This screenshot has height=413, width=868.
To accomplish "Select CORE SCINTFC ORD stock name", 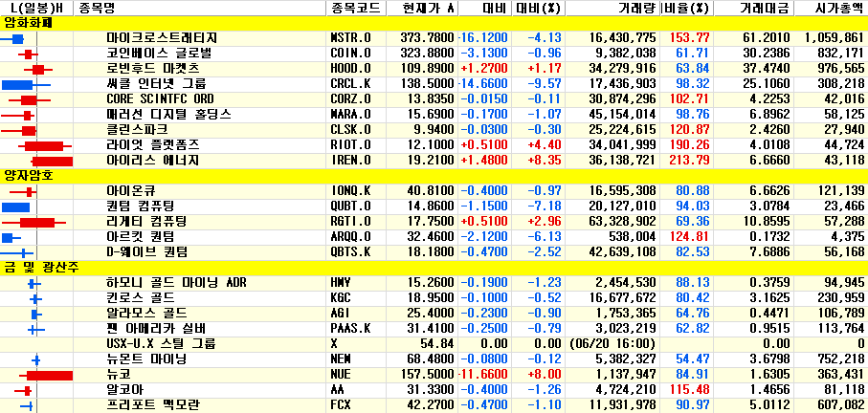I will [x=160, y=99].
